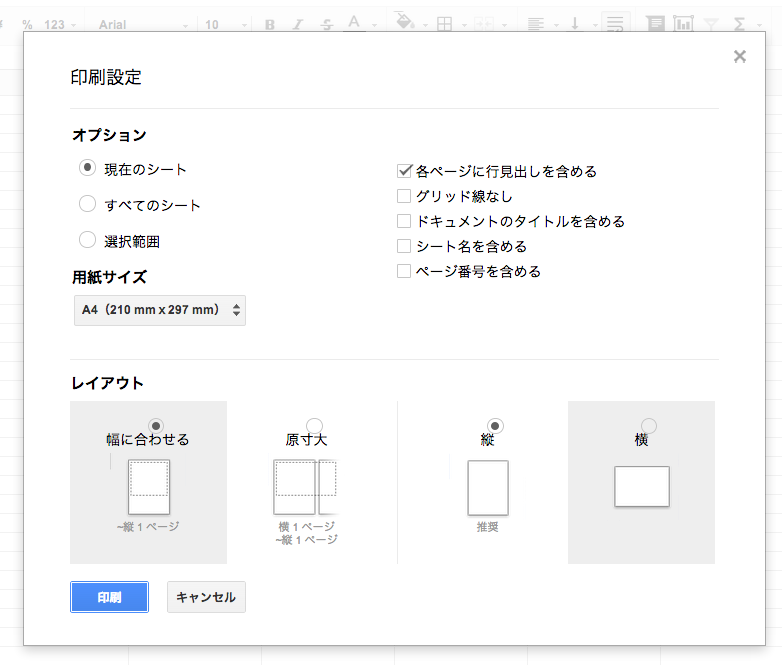This screenshot has height=665, width=782.
Task: Click the landscape page thumbnail
Action: pyautogui.click(x=642, y=486)
